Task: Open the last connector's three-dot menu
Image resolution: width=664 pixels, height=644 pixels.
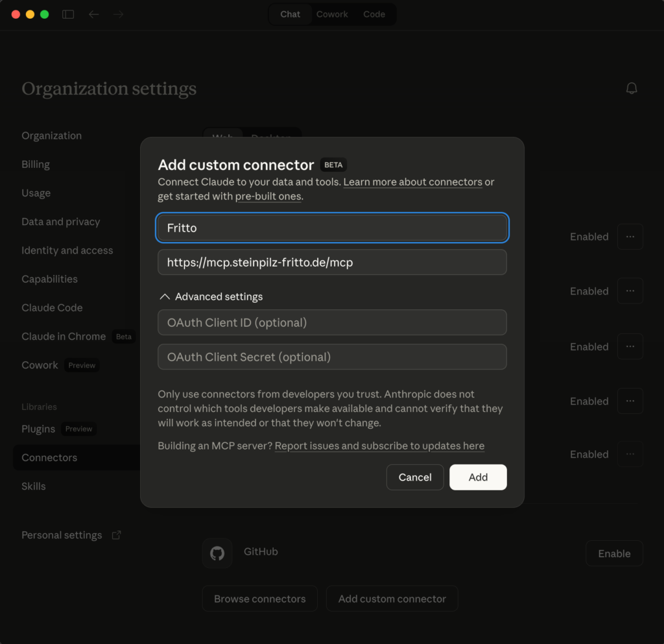Action: [630, 454]
